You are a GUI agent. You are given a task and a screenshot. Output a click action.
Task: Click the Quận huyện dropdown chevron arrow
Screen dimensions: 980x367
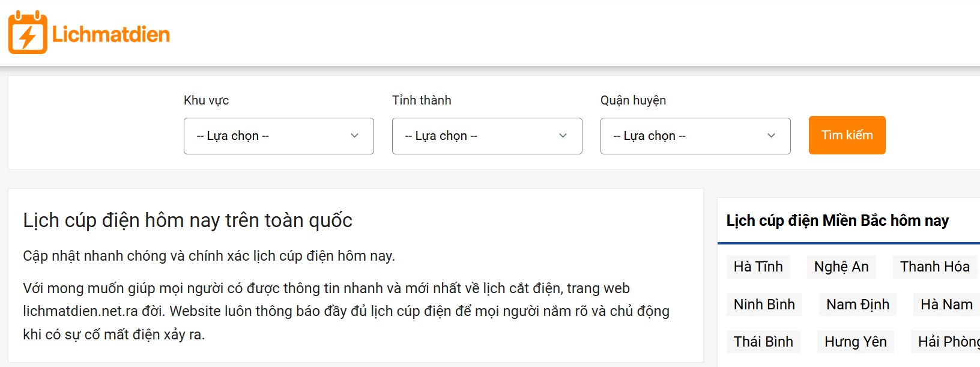[x=771, y=136]
